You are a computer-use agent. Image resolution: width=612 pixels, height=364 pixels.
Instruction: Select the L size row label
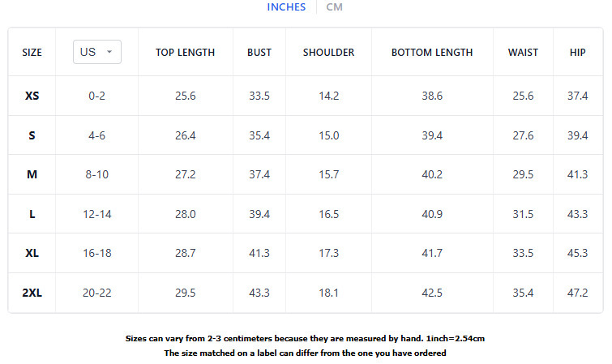[x=32, y=214]
